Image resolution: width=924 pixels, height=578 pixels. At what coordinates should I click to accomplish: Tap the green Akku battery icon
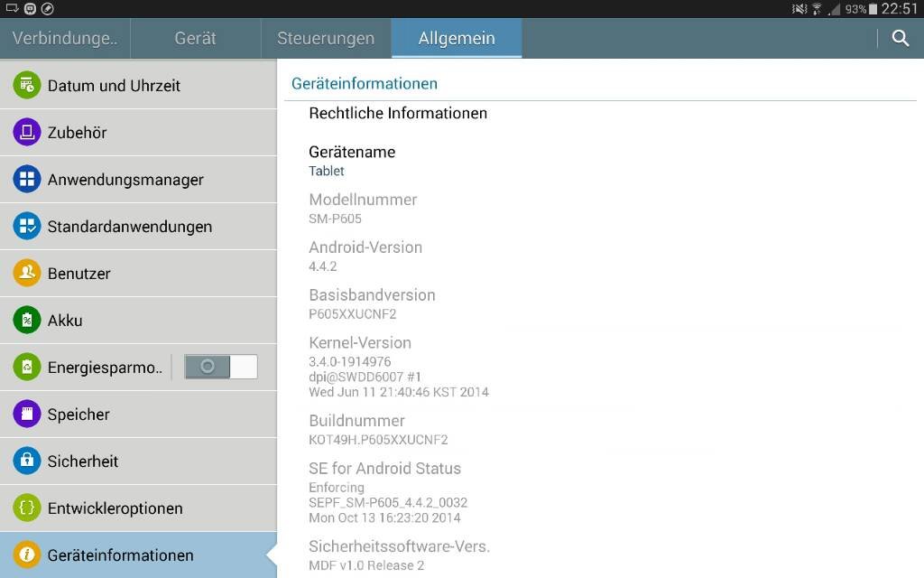click(x=27, y=321)
